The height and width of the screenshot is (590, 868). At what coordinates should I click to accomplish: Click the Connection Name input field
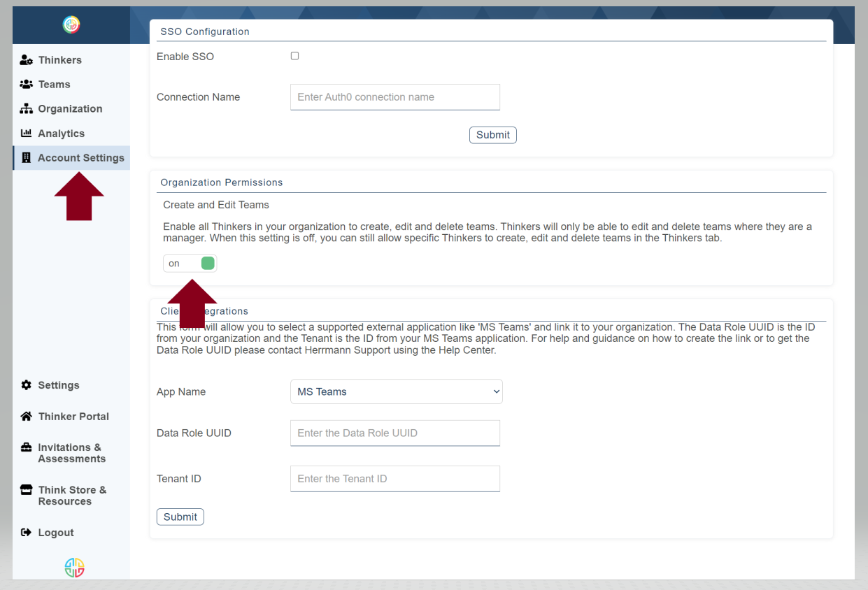[x=394, y=97]
